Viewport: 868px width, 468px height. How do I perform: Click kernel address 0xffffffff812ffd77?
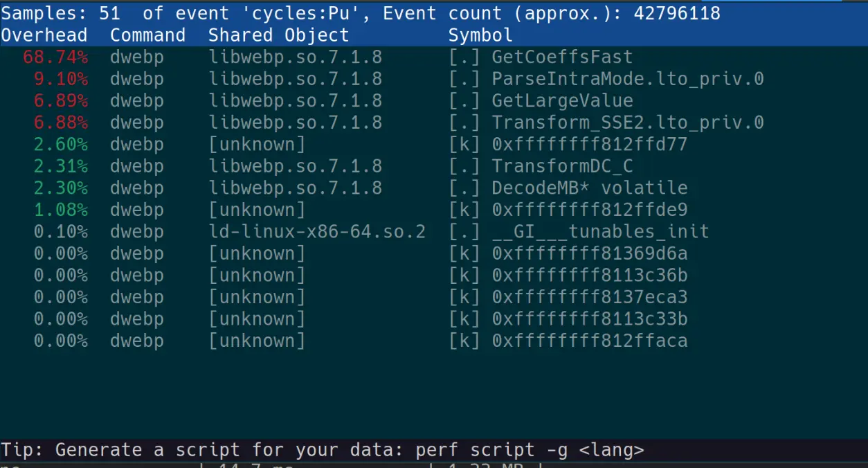589,145
